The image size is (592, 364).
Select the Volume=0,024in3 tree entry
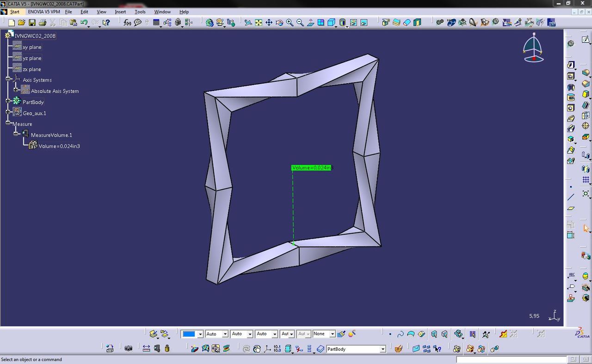pyautogui.click(x=59, y=146)
